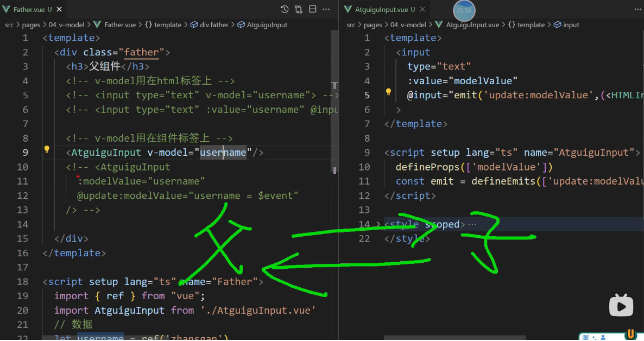Image resolution: width=644 pixels, height=341 pixels.
Task: Open 04_v-model breadcrumb in the Father.vue editor
Action: click(67, 24)
